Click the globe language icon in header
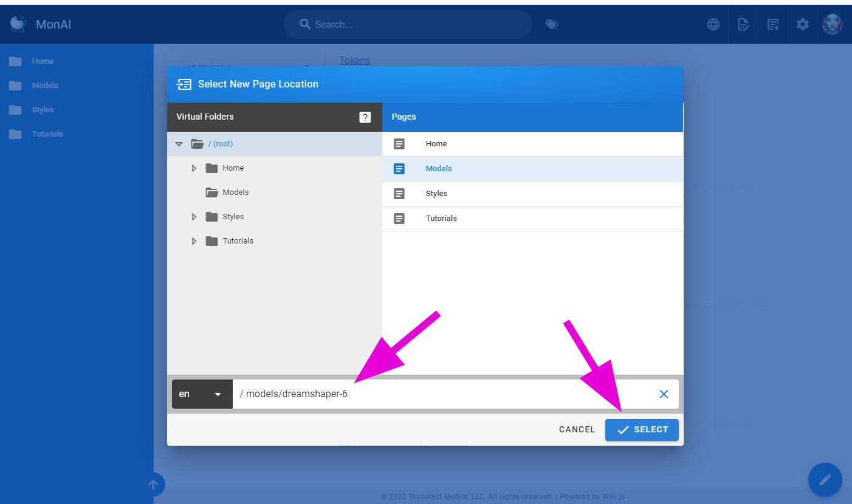 [713, 24]
